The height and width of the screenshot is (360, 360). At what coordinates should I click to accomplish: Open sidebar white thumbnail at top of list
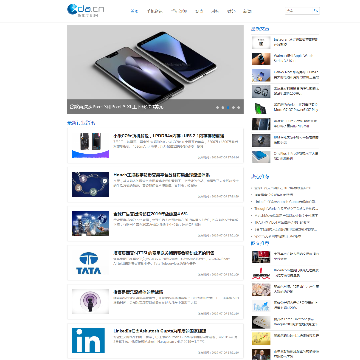[x=261, y=42]
